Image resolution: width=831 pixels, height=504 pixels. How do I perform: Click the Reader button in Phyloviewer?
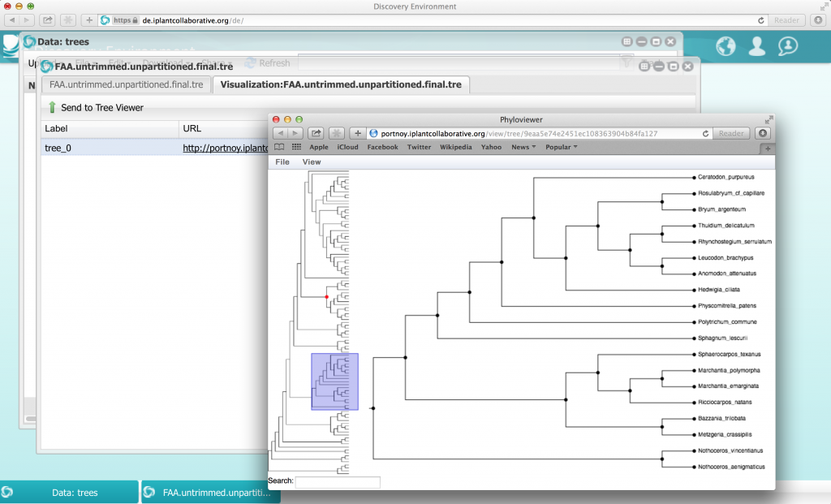tap(731, 134)
